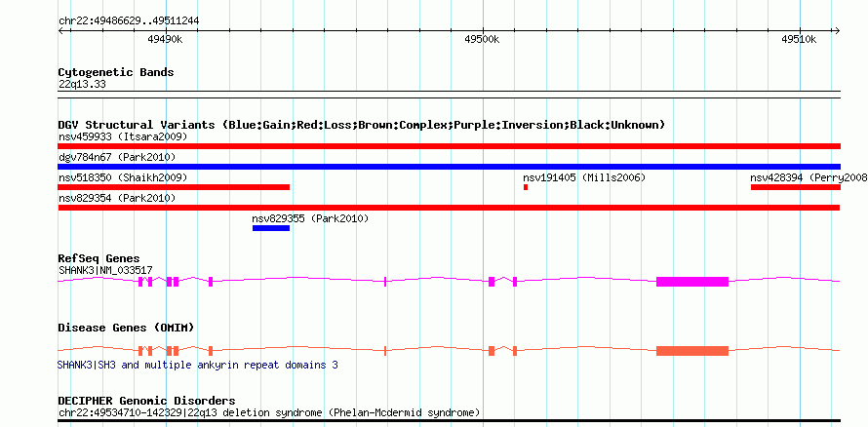Click the black DECIPHER Phelan-Mcdermid syndrome bar
This screenshot has height=427, width=868.
coord(449,421)
